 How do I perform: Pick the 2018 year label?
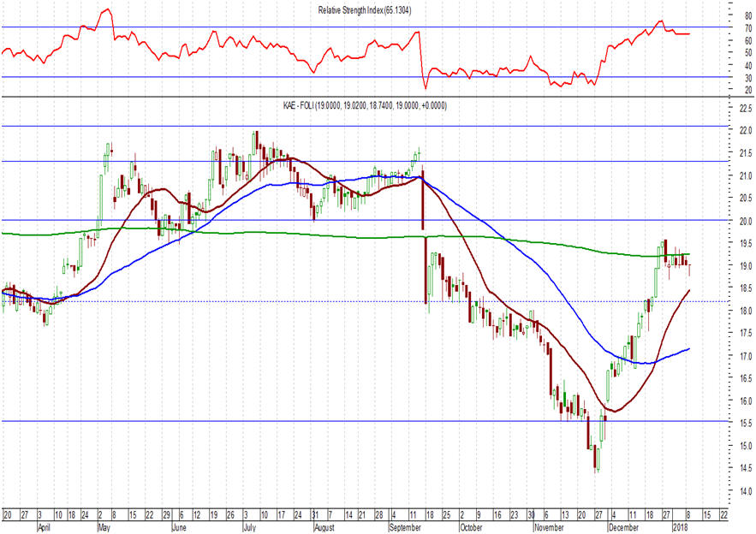tap(681, 528)
